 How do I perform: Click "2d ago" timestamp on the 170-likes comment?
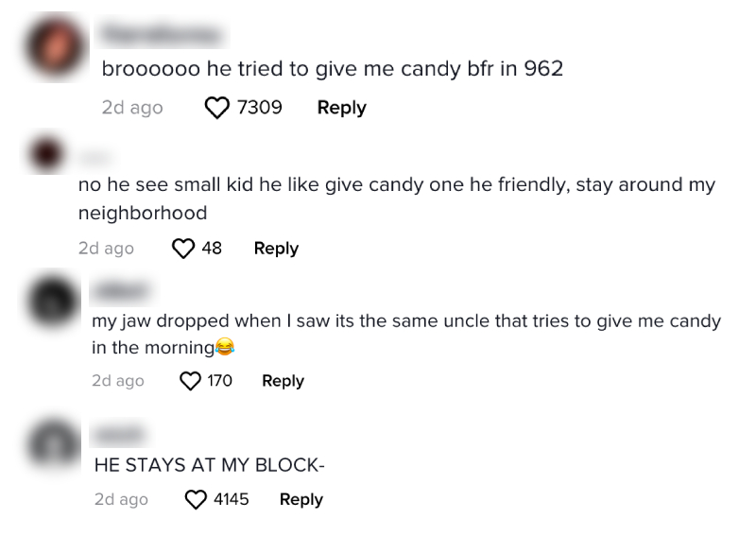pyautogui.click(x=118, y=381)
